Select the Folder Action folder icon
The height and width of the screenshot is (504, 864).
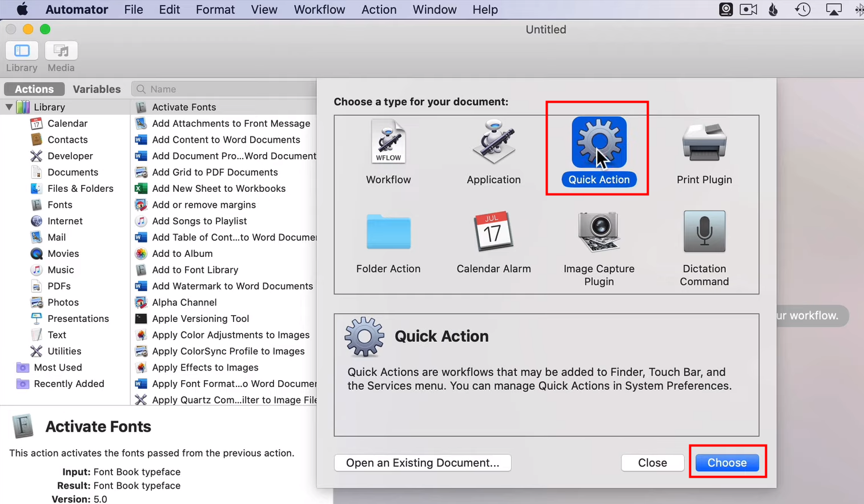[x=388, y=231]
